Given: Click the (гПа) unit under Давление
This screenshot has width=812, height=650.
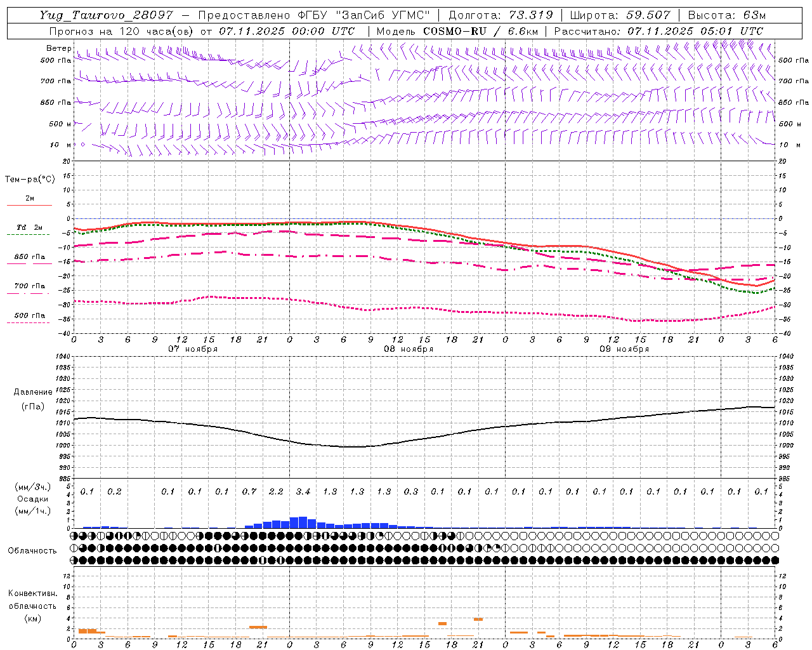Looking at the screenshot, I should click(x=33, y=407).
